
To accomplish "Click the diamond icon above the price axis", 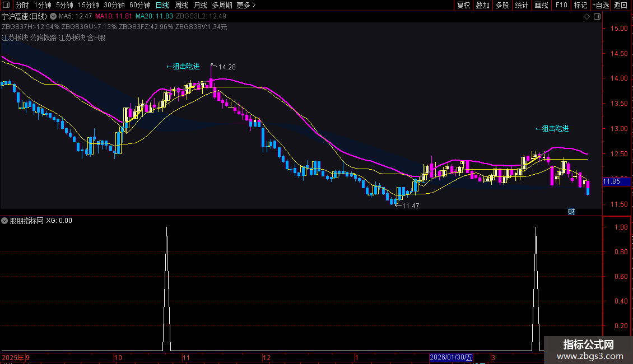I will point(587,17).
